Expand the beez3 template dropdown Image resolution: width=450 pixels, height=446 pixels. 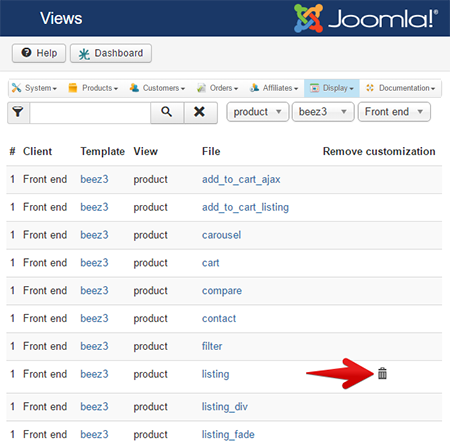(323, 112)
